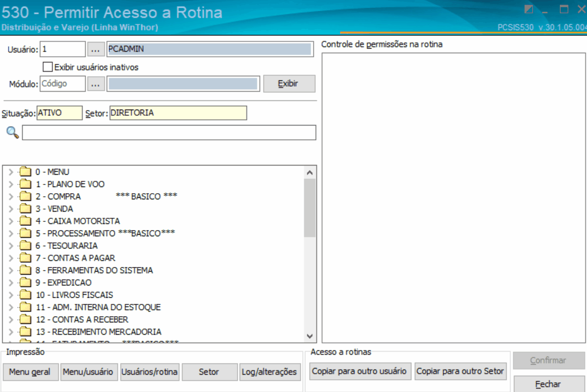Image resolution: width=587 pixels, height=392 pixels.
Task: Click the folder icon beside 3 - VENDA
Action: [26, 209]
